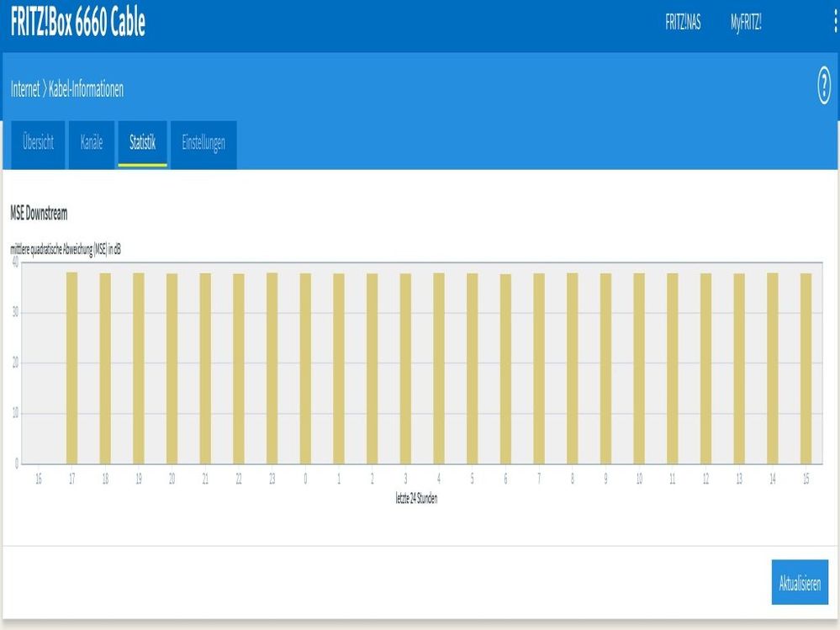The image size is (840, 630).
Task: Click the Internet breadcrumb link
Action: pyautogui.click(x=25, y=89)
